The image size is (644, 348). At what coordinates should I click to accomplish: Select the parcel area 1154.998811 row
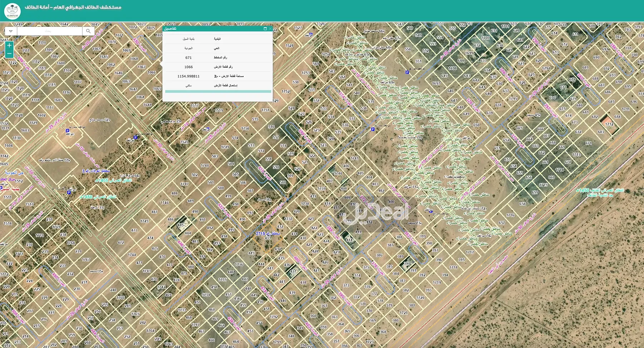[218, 76]
